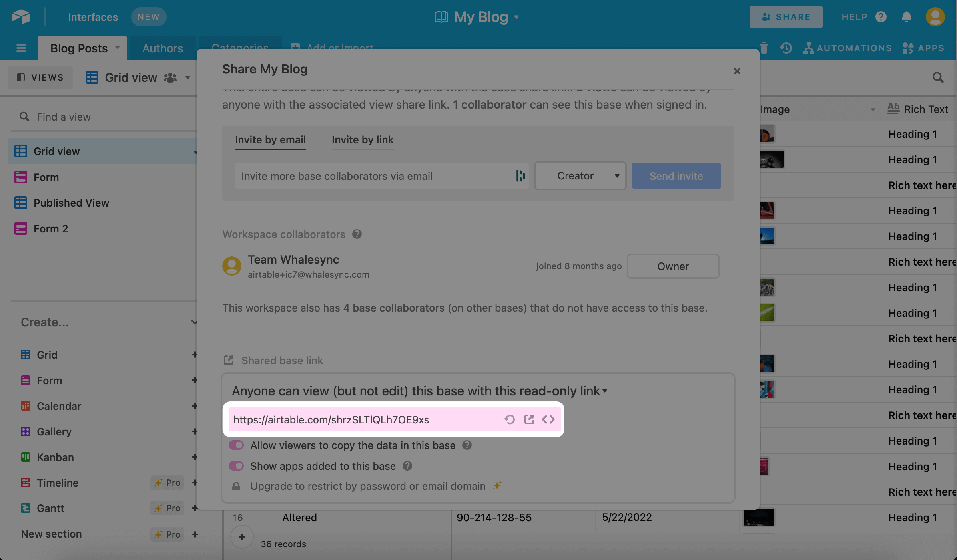957x560 pixels.
Task: Click the trash icon in the toolbar
Action: click(x=763, y=48)
